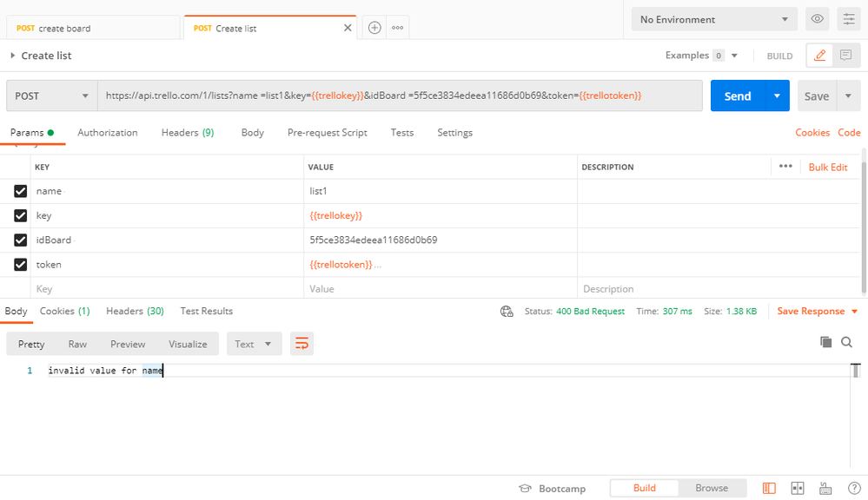The width and height of the screenshot is (868, 500).
Task: Open manage environments settings icon
Action: tap(849, 19)
